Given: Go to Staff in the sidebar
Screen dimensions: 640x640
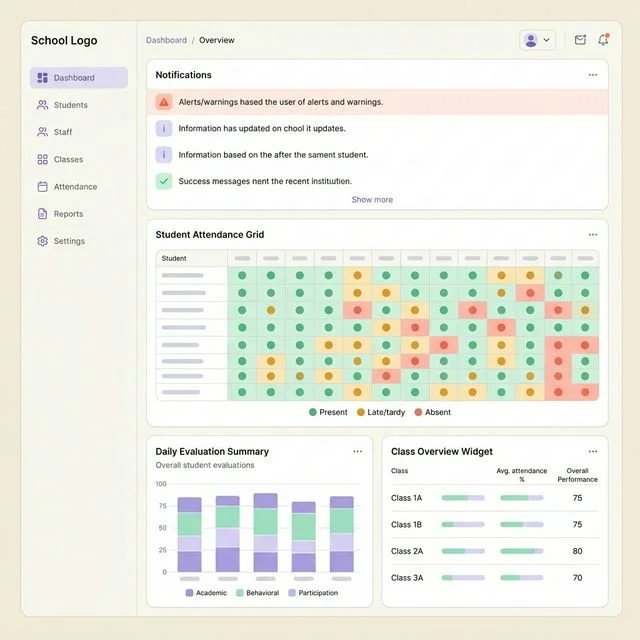Looking at the screenshot, I should coord(62,132).
